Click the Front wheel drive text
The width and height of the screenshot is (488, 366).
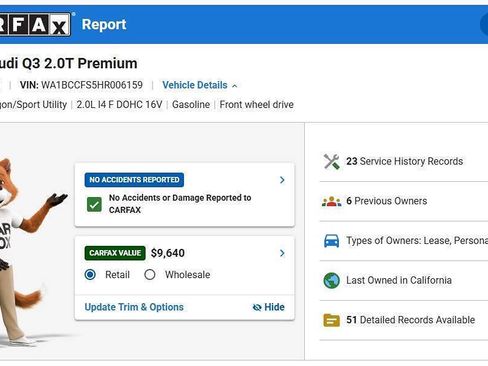tap(257, 105)
